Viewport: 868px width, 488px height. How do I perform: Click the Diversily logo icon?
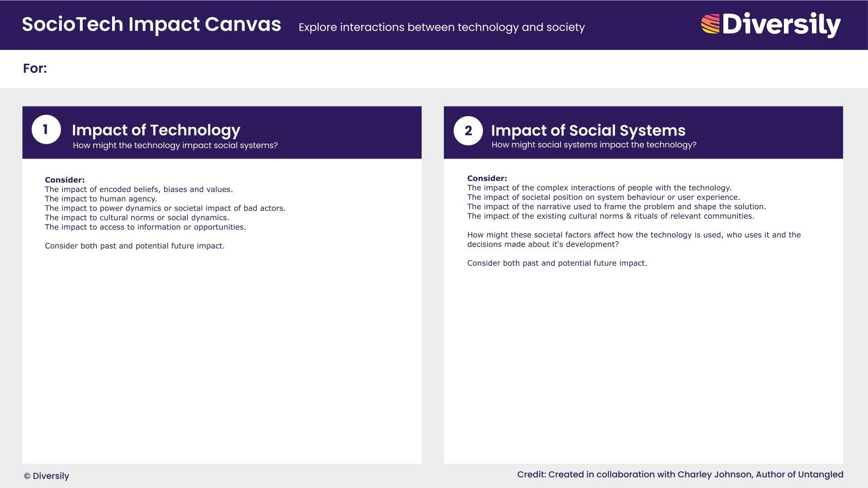(x=710, y=24)
